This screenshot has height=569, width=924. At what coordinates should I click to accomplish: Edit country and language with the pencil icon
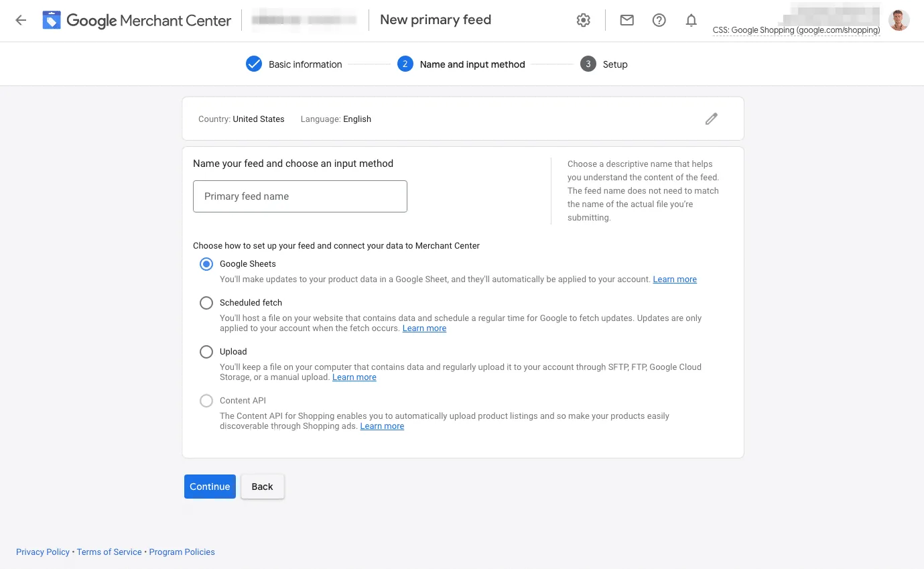coord(711,119)
